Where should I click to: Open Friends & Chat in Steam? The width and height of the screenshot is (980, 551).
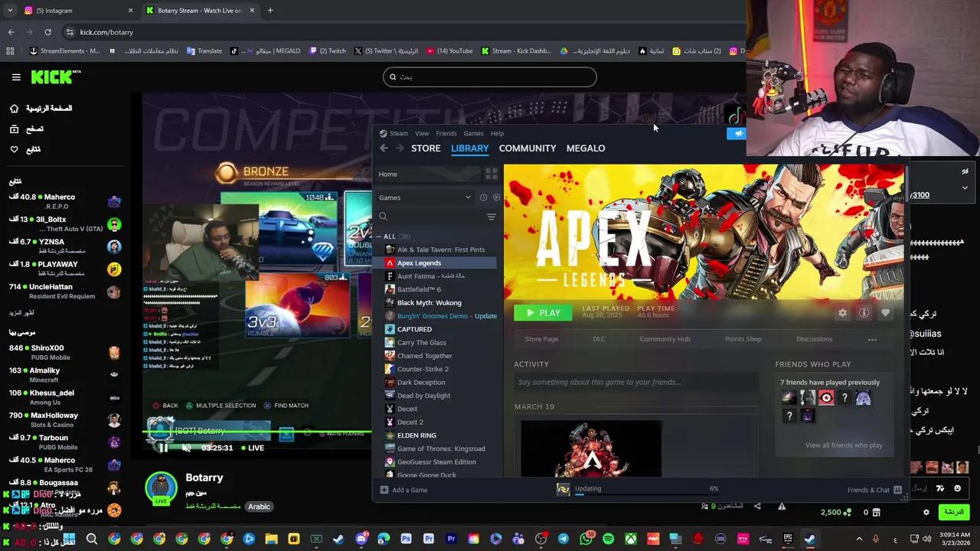[x=874, y=490]
